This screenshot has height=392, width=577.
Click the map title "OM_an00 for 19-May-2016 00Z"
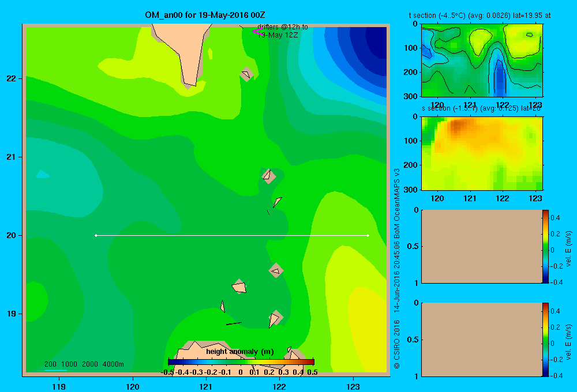click(205, 15)
